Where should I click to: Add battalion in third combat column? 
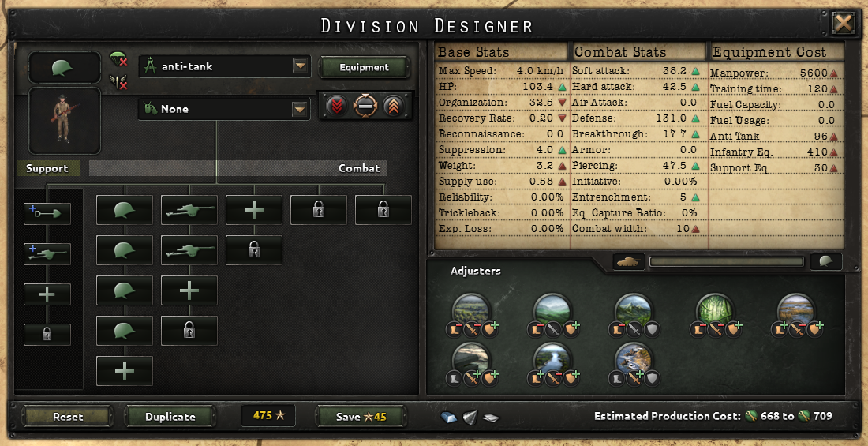pos(254,210)
